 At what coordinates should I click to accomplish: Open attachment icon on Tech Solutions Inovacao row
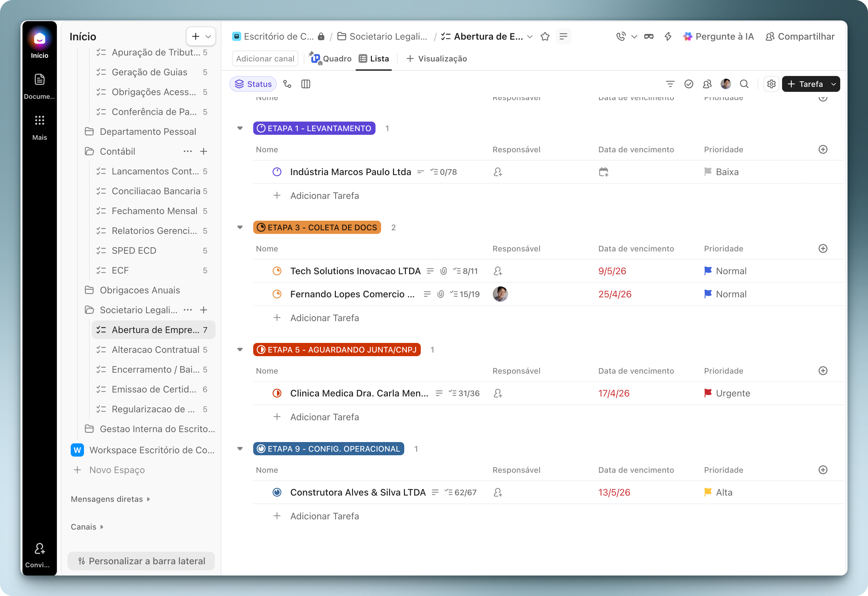444,271
